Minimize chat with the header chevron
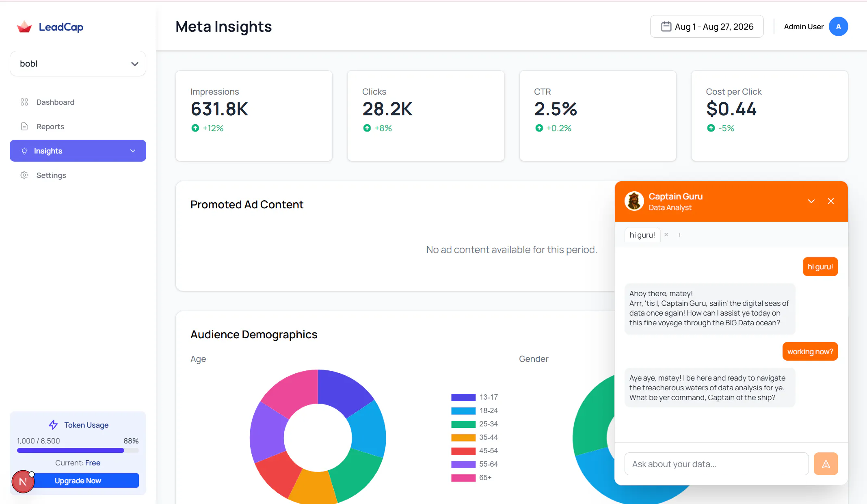The image size is (867, 504). (x=811, y=201)
